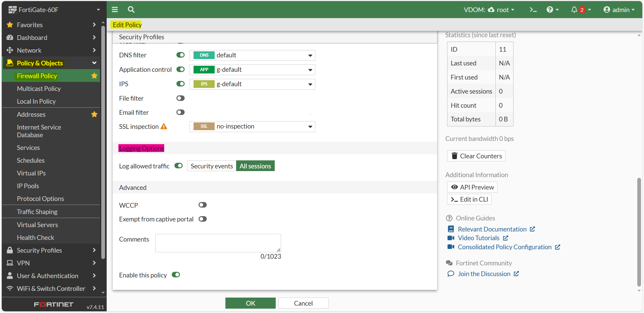Click the right panel scroll-down arrow
The width and height of the screenshot is (644, 313).
pos(639,291)
